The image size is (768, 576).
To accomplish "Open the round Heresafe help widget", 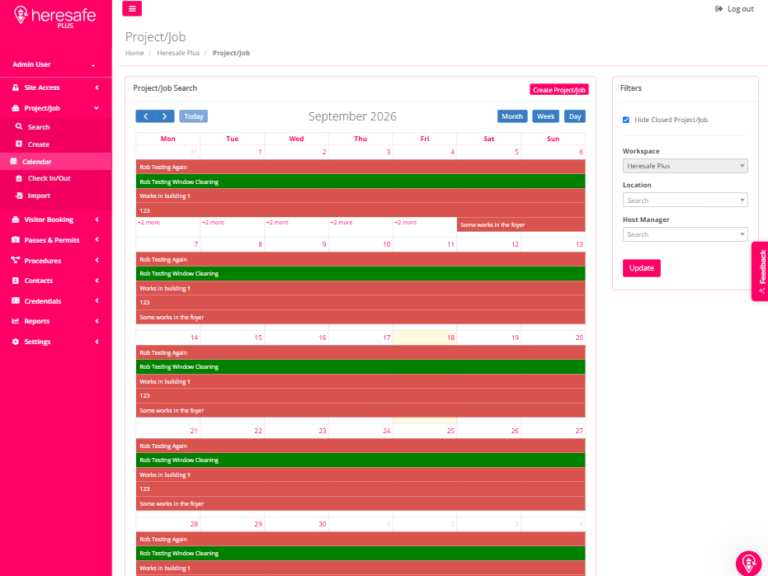I will [748, 563].
